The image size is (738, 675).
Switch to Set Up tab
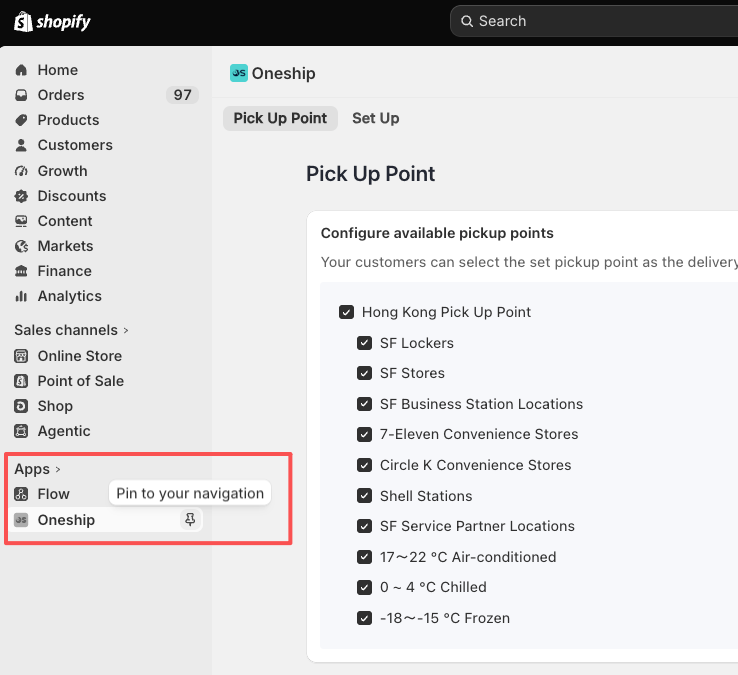pos(376,118)
